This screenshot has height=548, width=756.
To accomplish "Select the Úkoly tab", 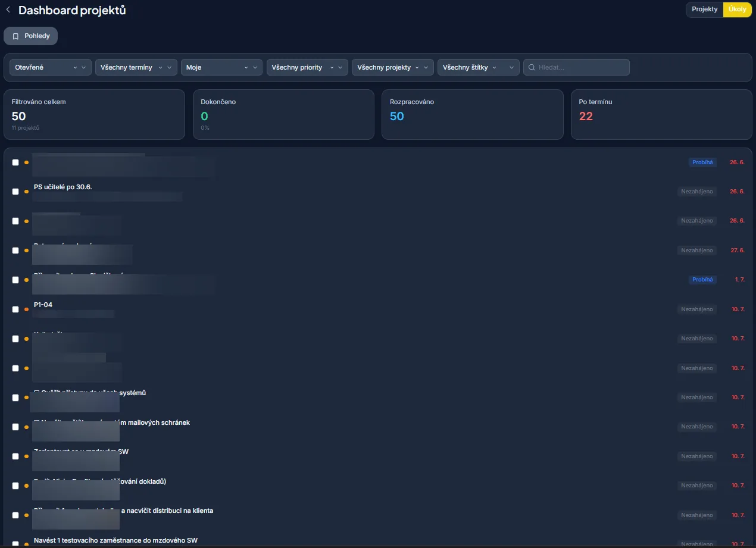I will (x=737, y=10).
